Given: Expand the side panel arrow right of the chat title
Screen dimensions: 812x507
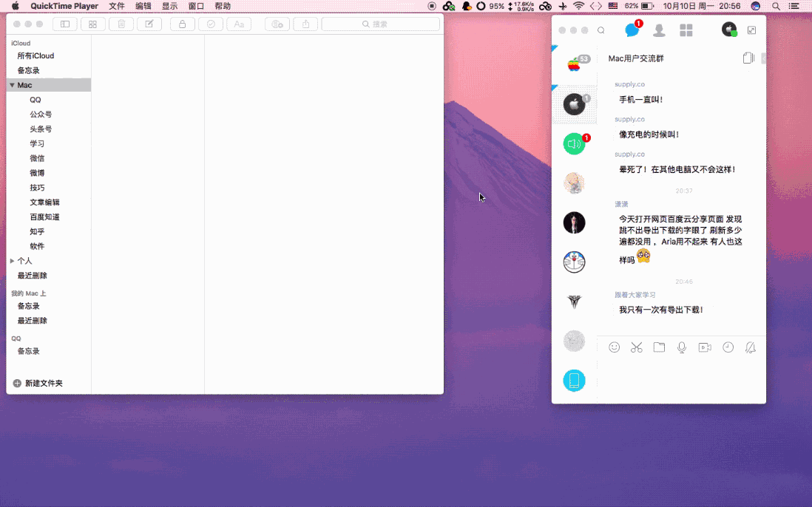Looking at the screenshot, I should (763, 58).
